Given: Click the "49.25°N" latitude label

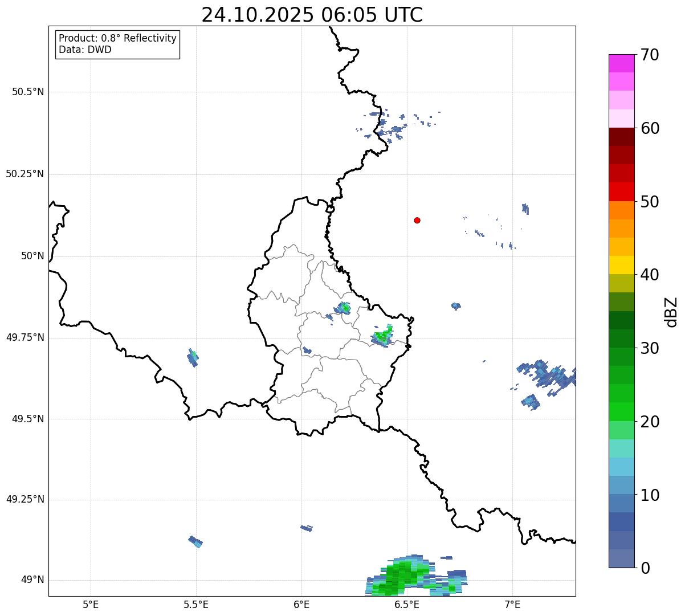Looking at the screenshot, I should (25, 500).
